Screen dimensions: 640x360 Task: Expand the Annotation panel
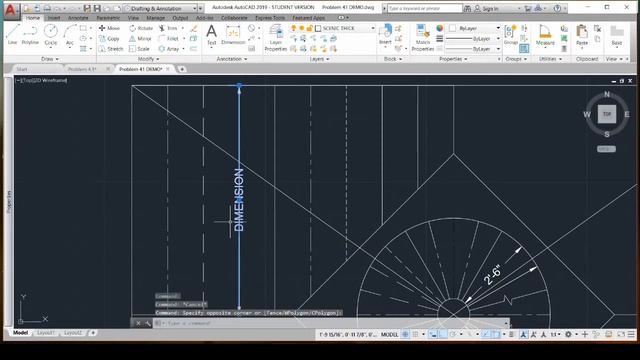click(x=232, y=59)
